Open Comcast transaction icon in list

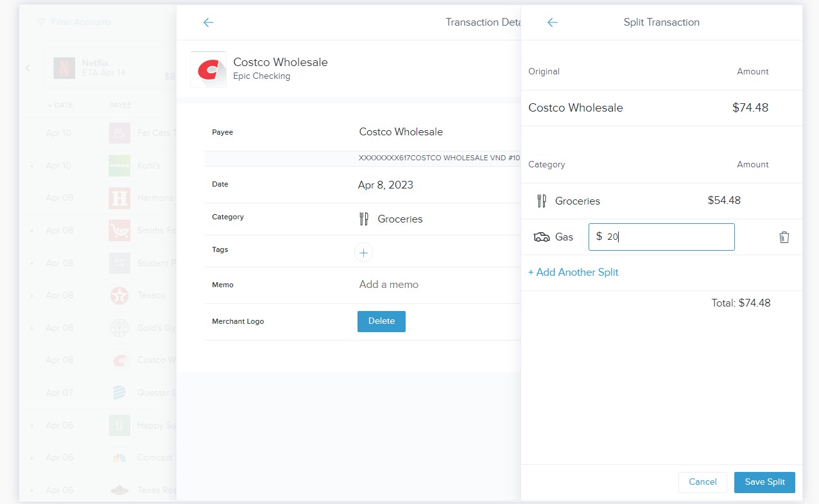119,457
